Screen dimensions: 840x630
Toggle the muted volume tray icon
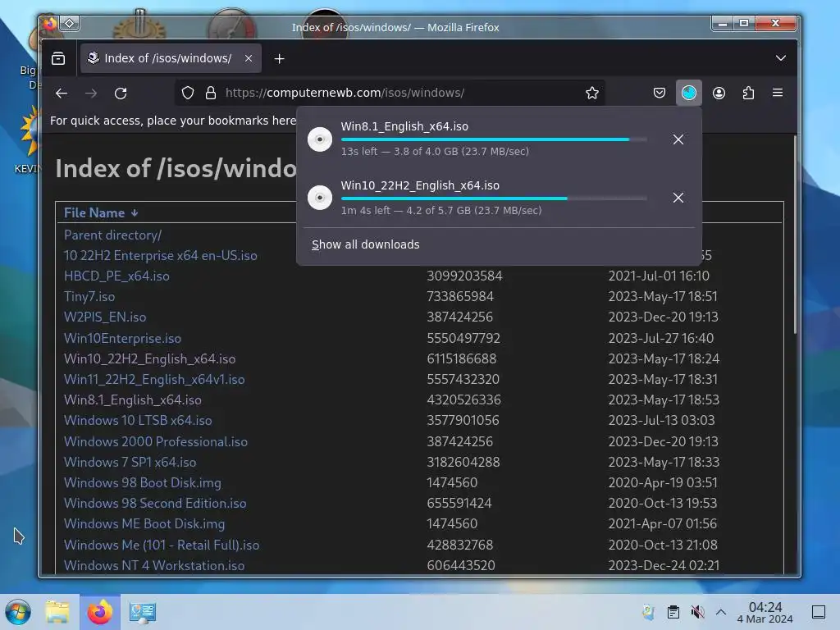[x=697, y=612]
